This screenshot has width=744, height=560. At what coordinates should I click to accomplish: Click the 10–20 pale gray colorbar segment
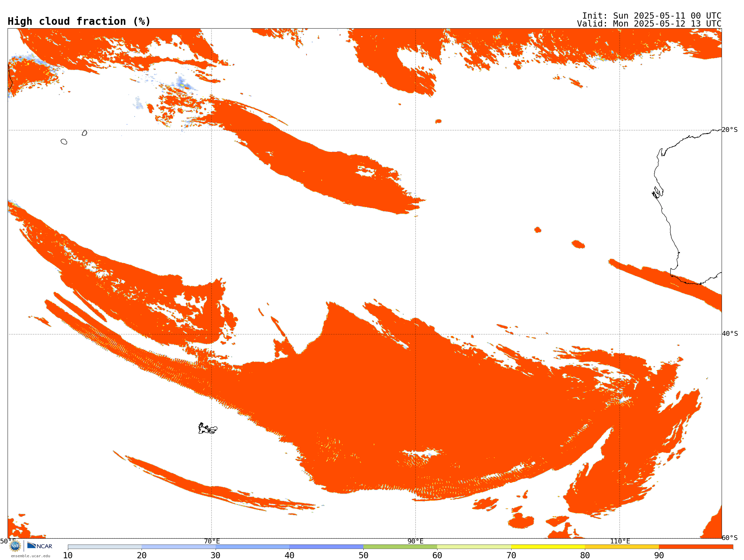pos(105,547)
